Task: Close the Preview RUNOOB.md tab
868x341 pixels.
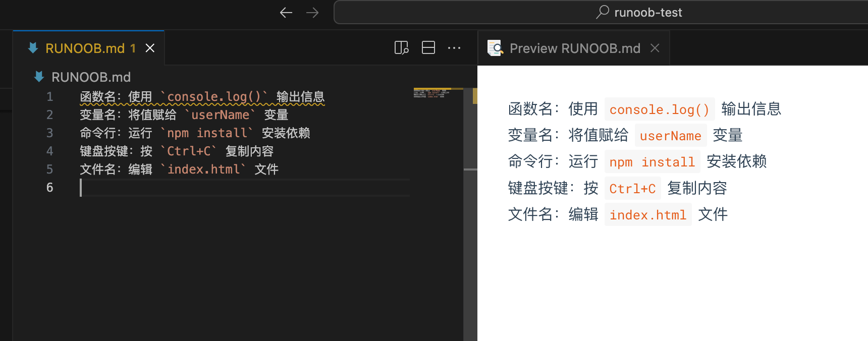Action: (x=655, y=48)
